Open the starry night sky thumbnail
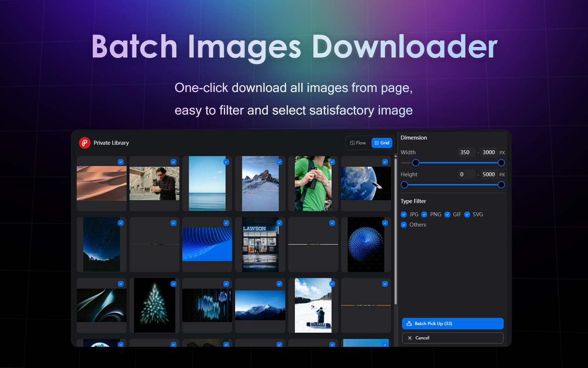Image resolution: width=588 pixels, height=368 pixels. pyautogui.click(x=102, y=244)
